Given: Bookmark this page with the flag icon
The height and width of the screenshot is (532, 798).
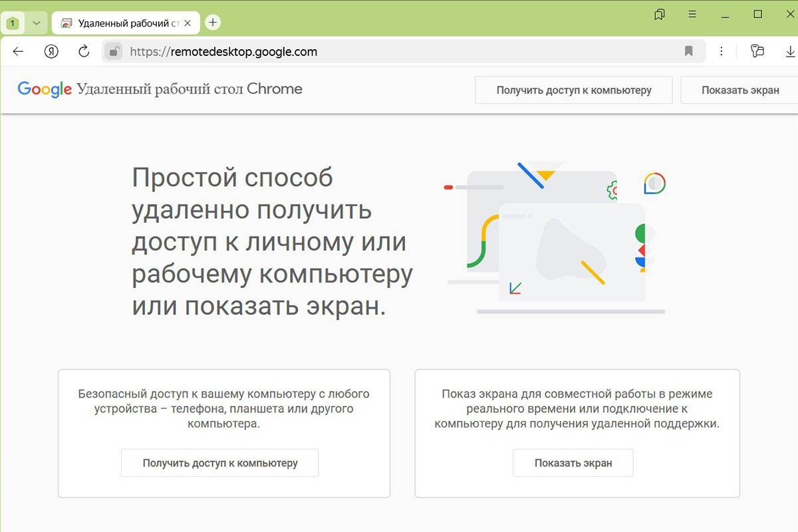Looking at the screenshot, I should click(x=688, y=51).
